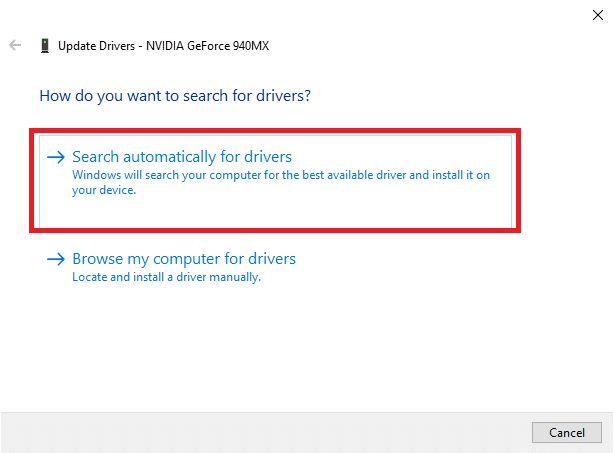
Task: Click the 'Update Drivers' words in the title
Action: (98, 46)
